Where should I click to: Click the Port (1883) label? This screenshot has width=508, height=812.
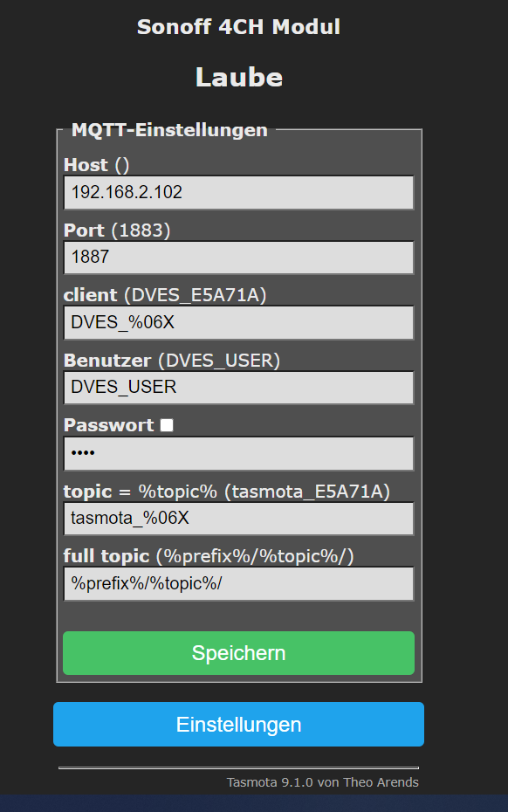tap(117, 230)
